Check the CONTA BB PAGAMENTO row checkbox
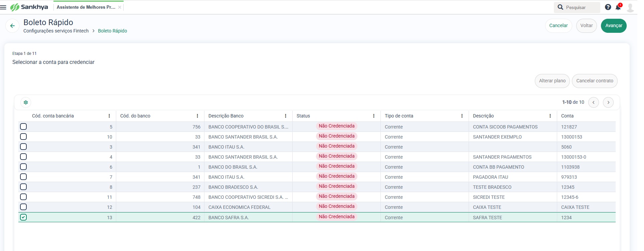The image size is (644, 251). coord(23,167)
